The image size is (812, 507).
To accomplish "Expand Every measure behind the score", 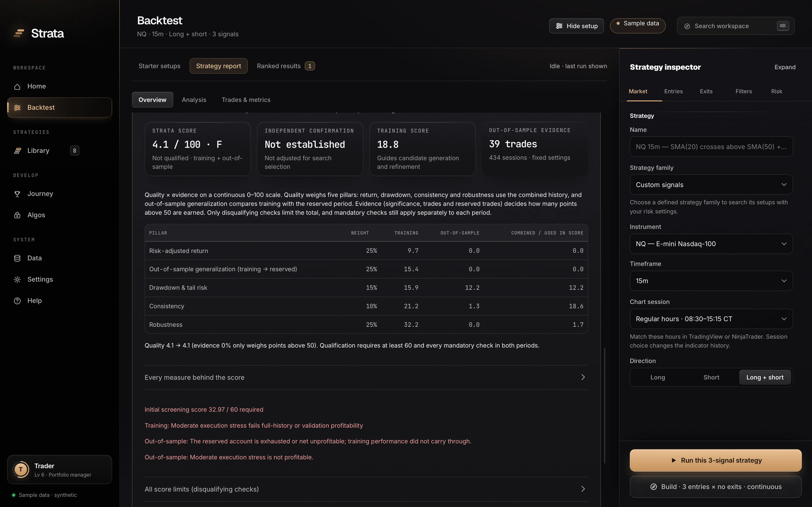I will (366, 377).
